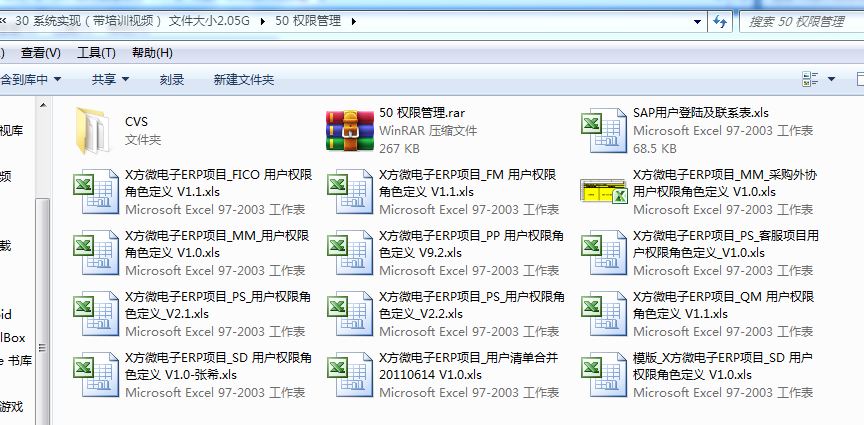Click the WinRAR 压缩文件 type label
This screenshot has height=425, width=864.
coord(428,131)
